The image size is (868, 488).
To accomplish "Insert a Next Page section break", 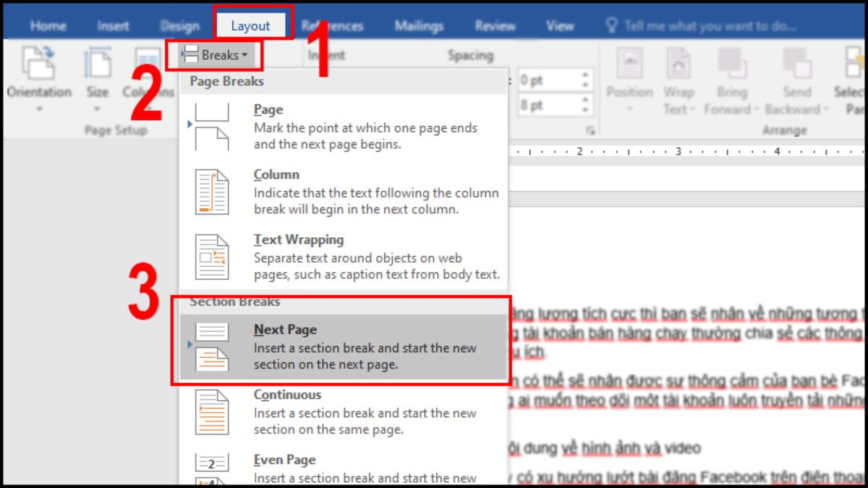I will pyautogui.click(x=340, y=347).
